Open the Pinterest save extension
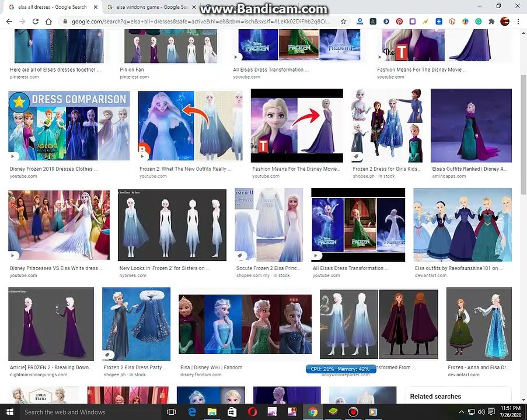527x420 pixels. coord(399,22)
